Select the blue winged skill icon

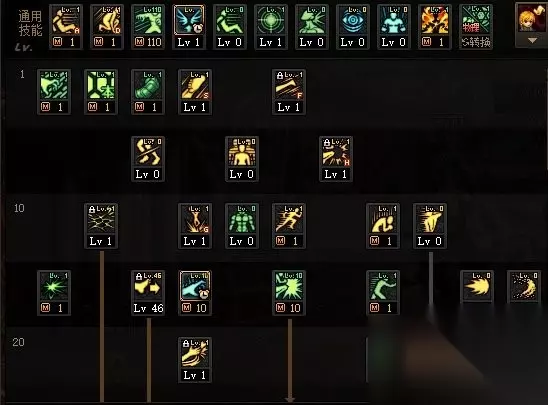point(189,27)
